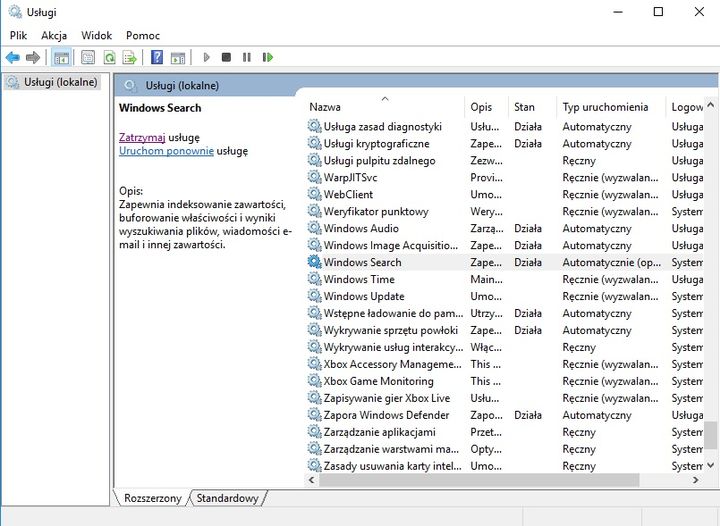The image size is (720, 526).
Task: Click the blue Back arrow in toolbar
Action: [x=13, y=57]
